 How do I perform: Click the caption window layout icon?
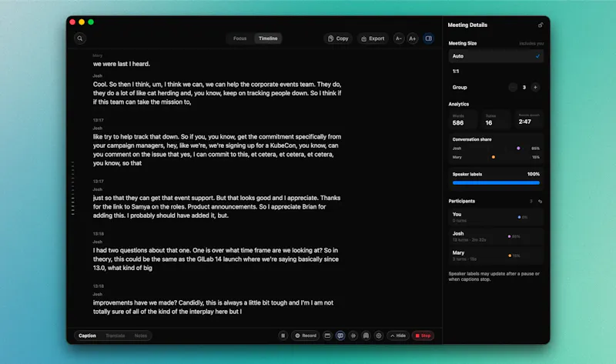coord(327,336)
